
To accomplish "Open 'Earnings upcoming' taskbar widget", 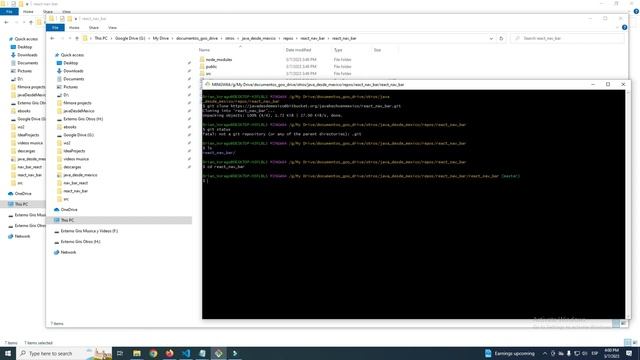I will (510, 353).
